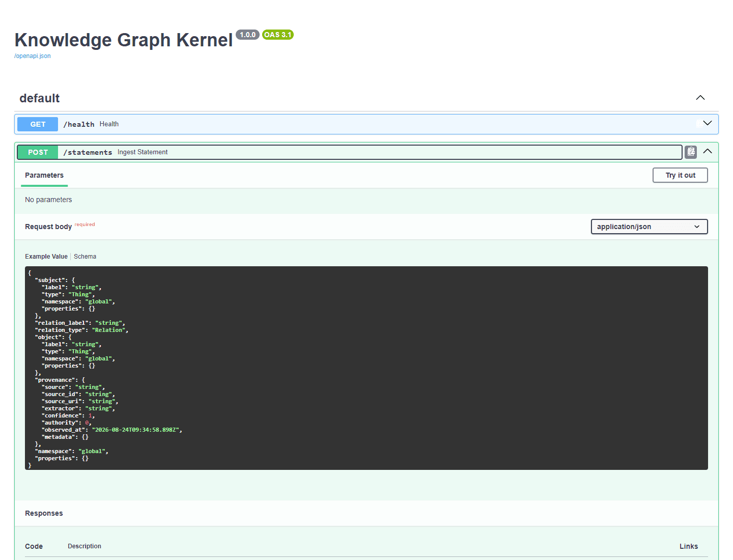The height and width of the screenshot is (560, 733).
Task: Click the Responses heading
Action: (44, 513)
